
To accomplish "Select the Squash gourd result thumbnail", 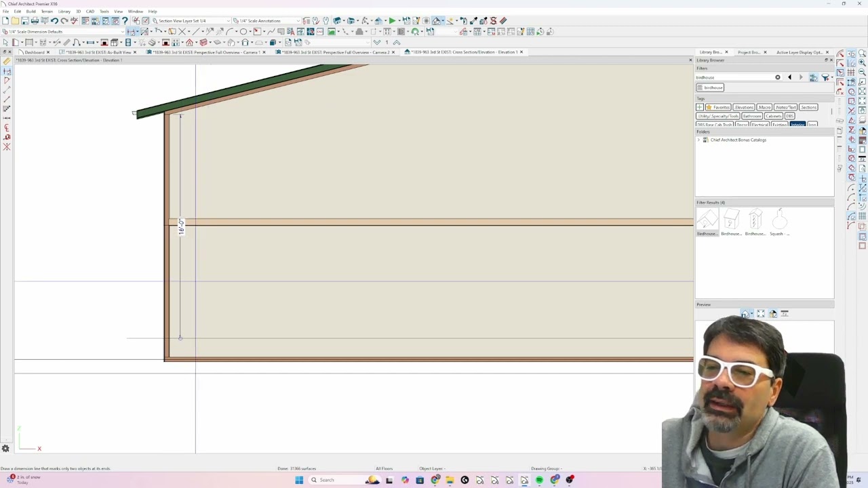I will click(x=780, y=220).
